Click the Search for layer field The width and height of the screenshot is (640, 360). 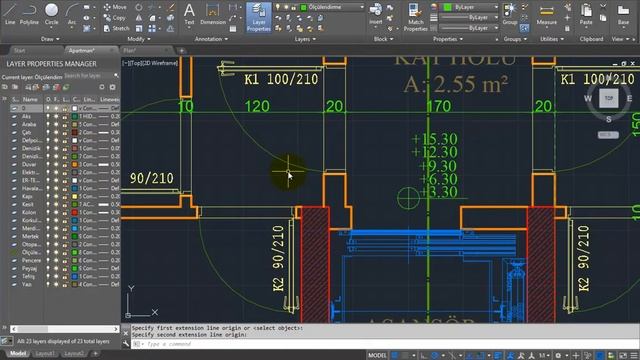coord(91,76)
